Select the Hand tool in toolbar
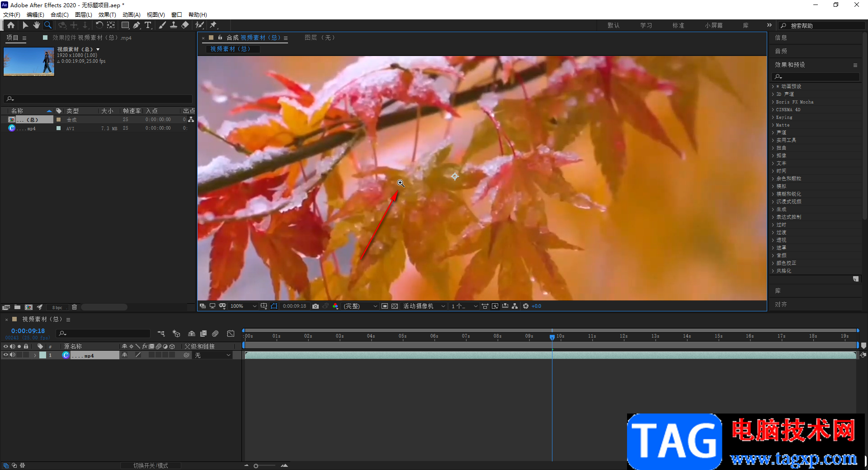Image resolution: width=868 pixels, height=470 pixels. coord(36,25)
